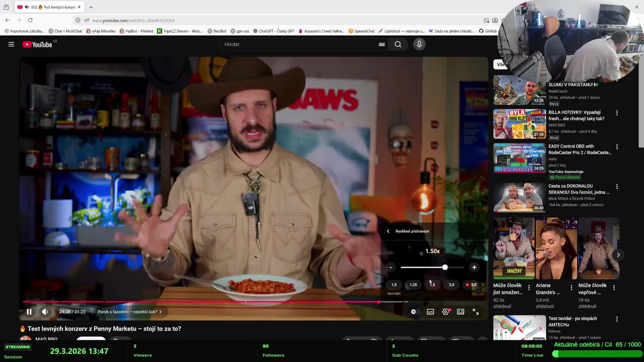This screenshot has width=644, height=362.
Task: Open 'BILLA HOTOVKY' recommended video title
Action: pyautogui.click(x=577, y=116)
